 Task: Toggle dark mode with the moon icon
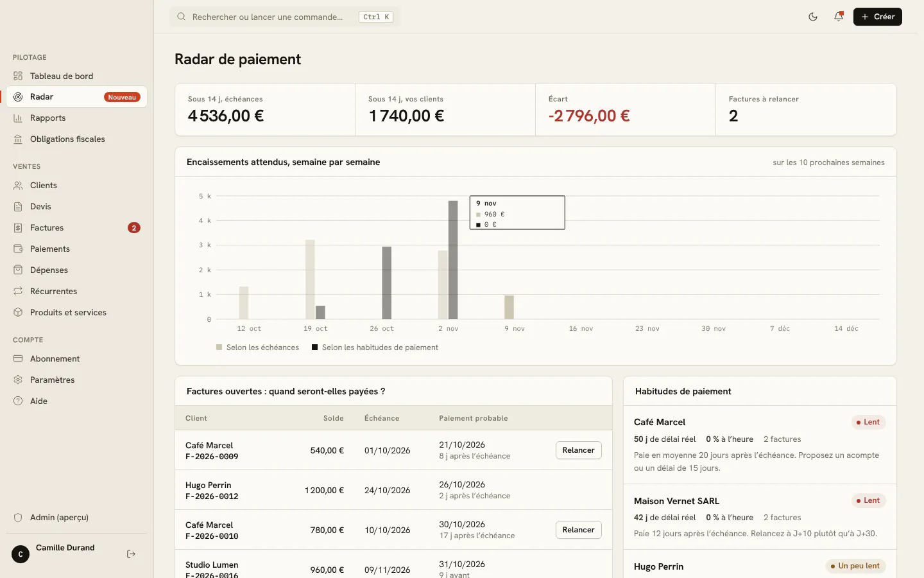coord(813,17)
